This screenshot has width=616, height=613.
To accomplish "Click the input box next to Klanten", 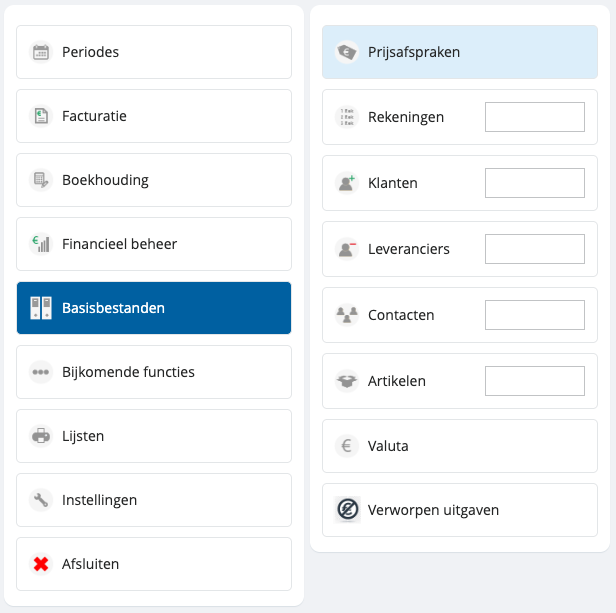I will coord(534,183).
